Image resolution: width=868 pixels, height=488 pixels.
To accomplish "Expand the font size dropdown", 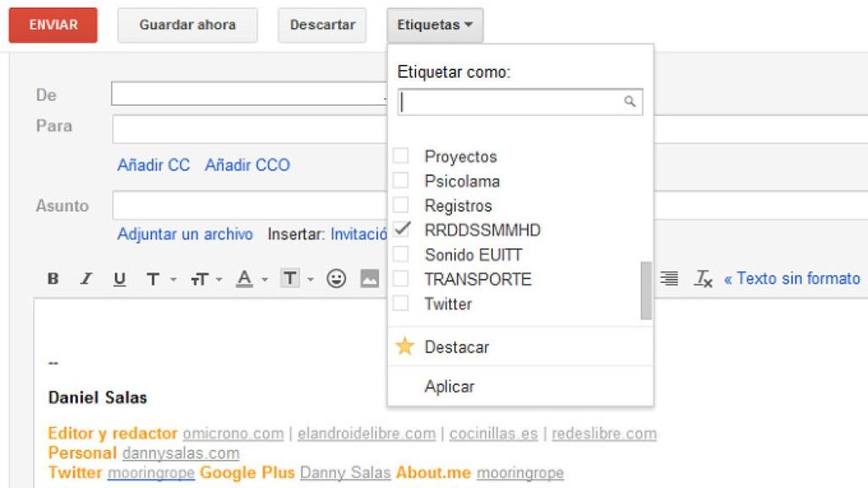I will click(x=204, y=278).
